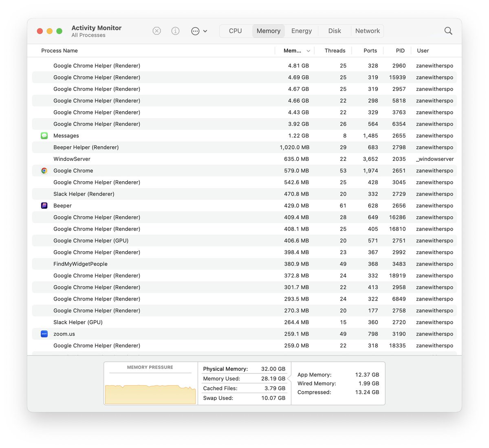The height and width of the screenshot is (448, 489).
Task: Select Slack Helper (Renderer) process row
Action: [x=244, y=194]
